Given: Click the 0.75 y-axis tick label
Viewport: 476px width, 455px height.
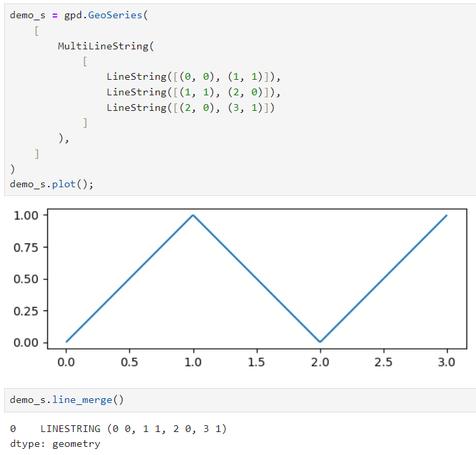Looking at the screenshot, I should (26, 247).
